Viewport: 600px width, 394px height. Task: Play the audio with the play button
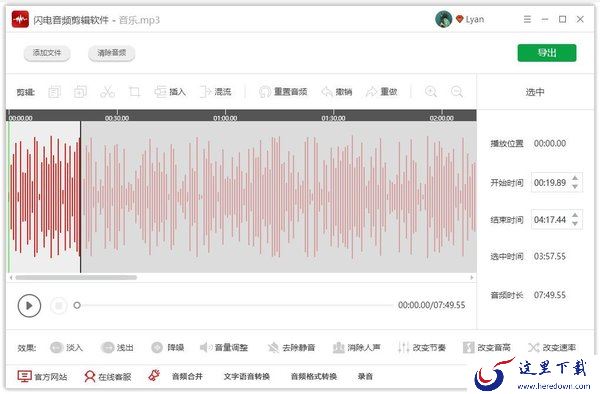pos(29,305)
